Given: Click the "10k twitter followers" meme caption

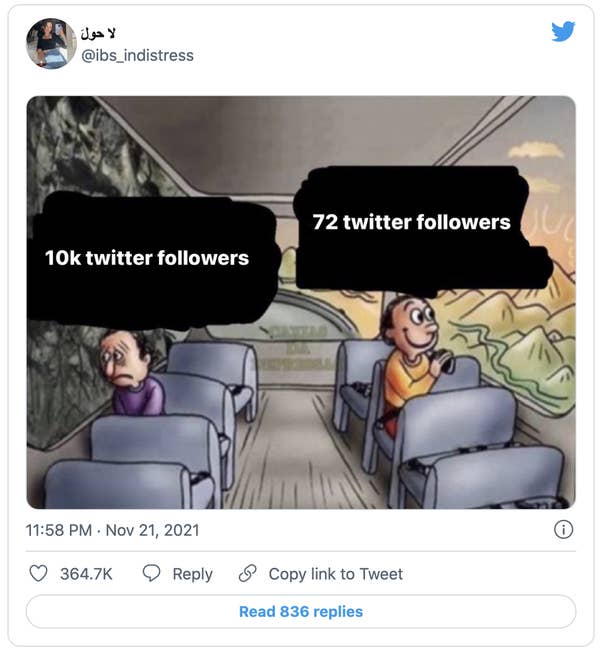Looking at the screenshot, I should (147, 258).
